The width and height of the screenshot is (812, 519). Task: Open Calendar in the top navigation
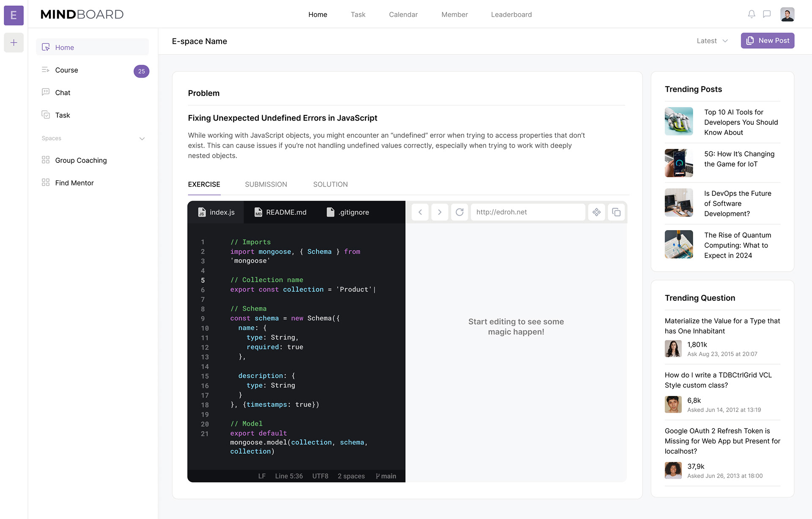(403, 14)
